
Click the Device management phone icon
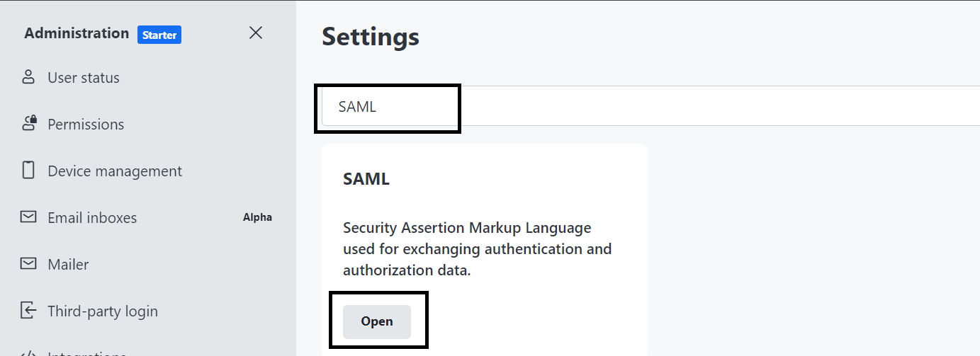click(28, 171)
